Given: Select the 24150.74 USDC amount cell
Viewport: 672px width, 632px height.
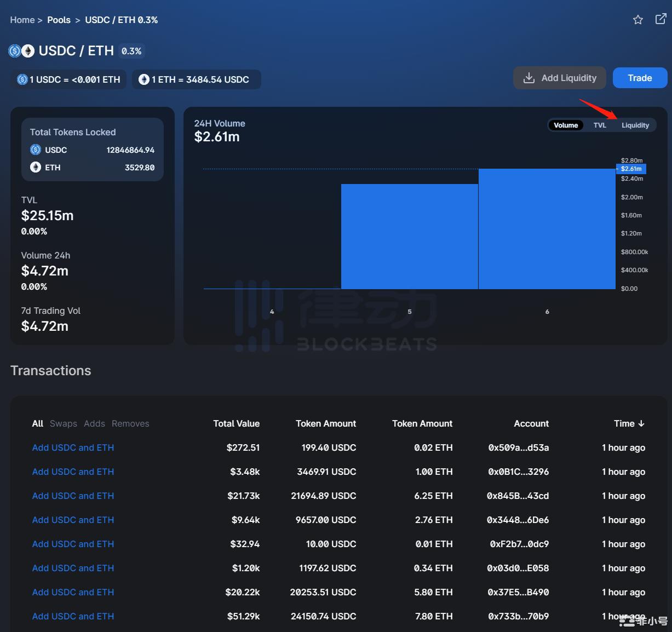Looking at the screenshot, I should click(324, 616).
